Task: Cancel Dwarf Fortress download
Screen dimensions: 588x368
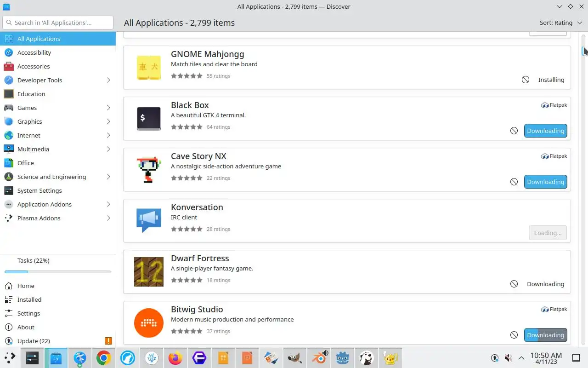Action: (514, 284)
